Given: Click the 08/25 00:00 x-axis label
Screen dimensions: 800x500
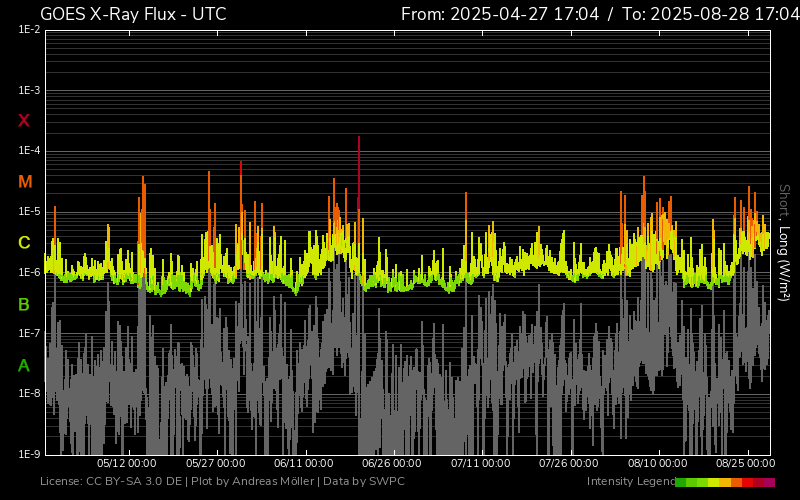Looking at the screenshot, I should tap(745, 464).
